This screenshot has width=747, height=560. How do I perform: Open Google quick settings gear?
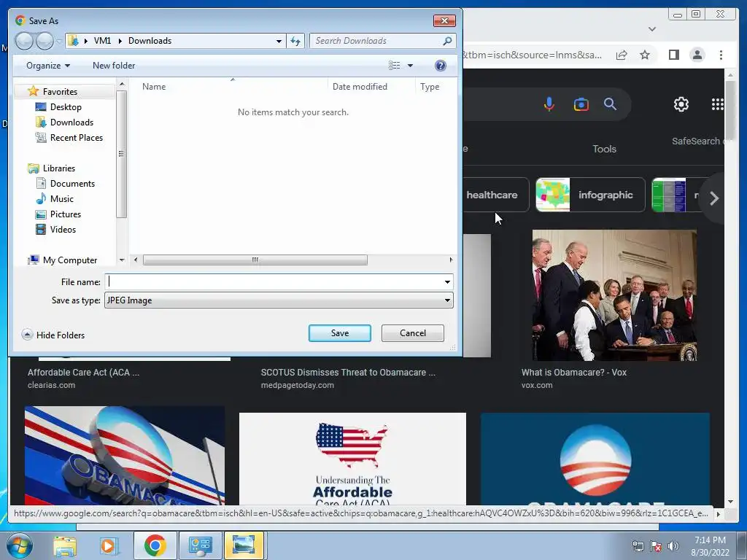click(681, 104)
